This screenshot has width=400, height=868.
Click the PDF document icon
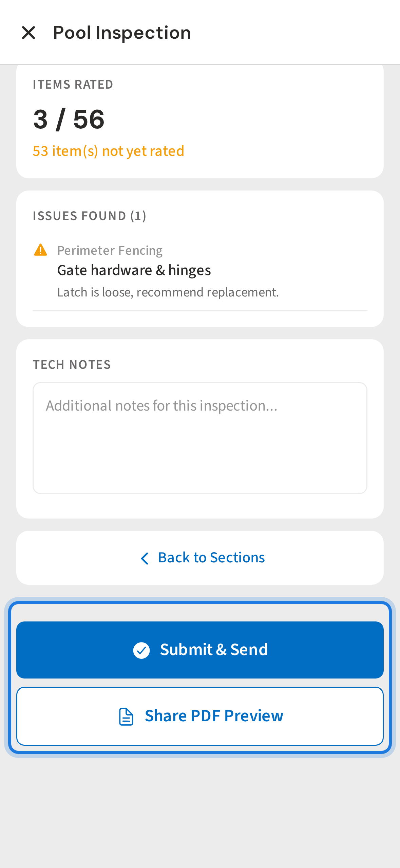click(126, 717)
